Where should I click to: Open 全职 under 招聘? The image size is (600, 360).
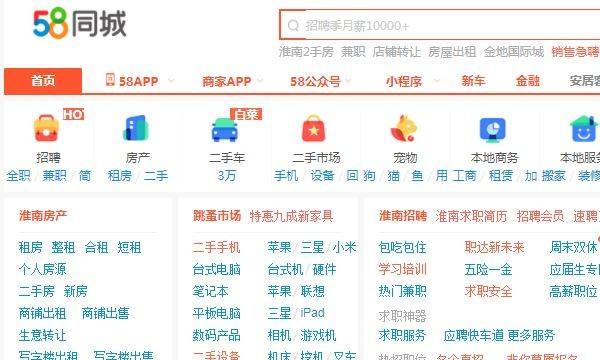coord(18,176)
